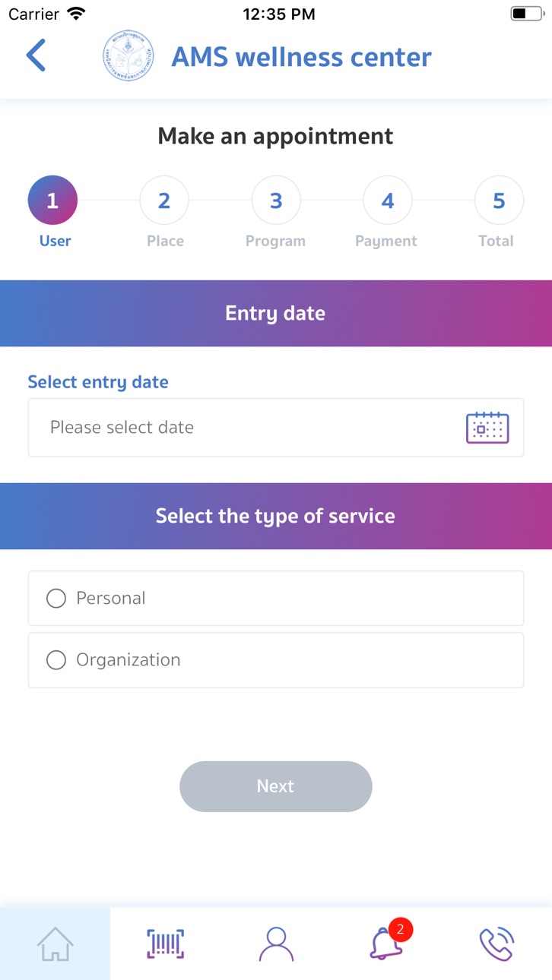Tap the Entry date section header

pyautogui.click(x=276, y=314)
